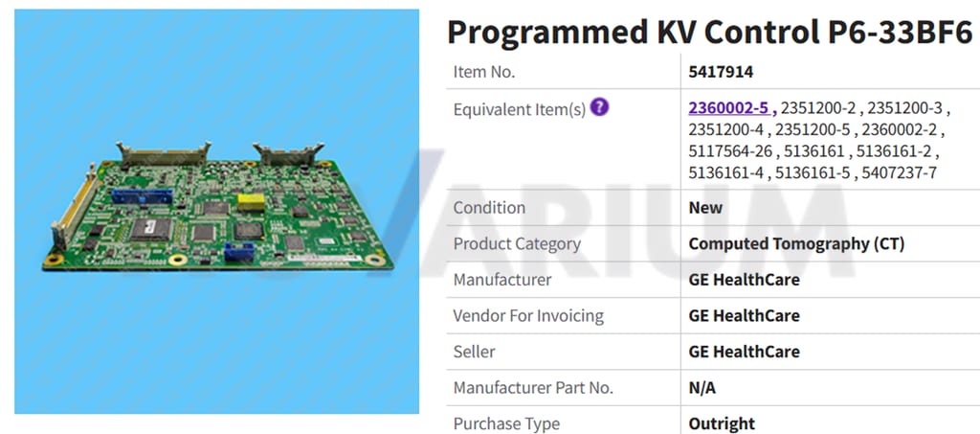This screenshot has height=434, width=980.
Task: Click equivalent item 5136161-2
Action: point(894,151)
